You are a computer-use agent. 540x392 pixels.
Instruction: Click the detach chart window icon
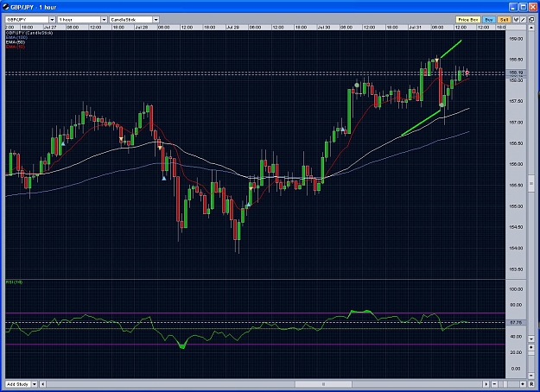(x=531, y=20)
